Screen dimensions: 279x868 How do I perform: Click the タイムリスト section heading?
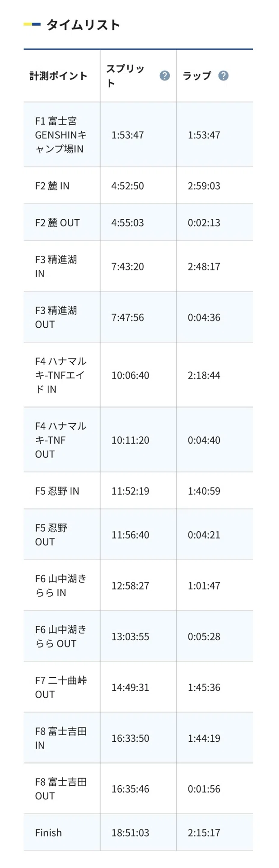click(x=84, y=24)
